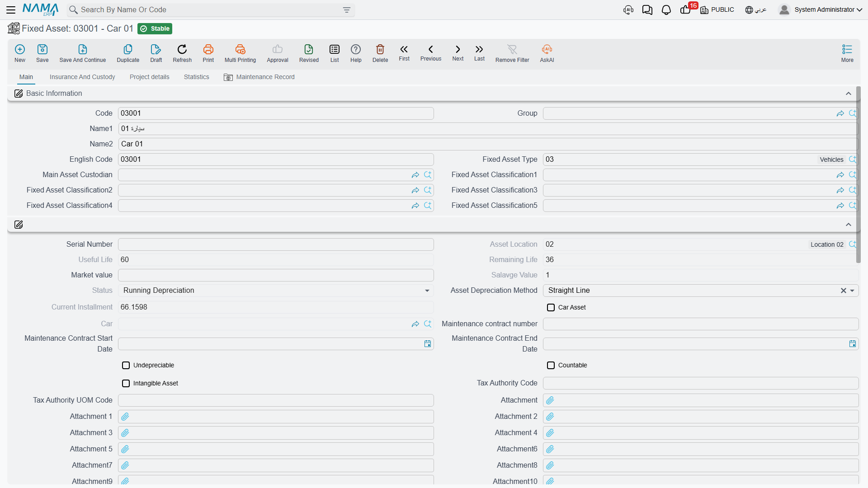Search Fixed Asset Classification2 lookup icon

click(x=428, y=190)
